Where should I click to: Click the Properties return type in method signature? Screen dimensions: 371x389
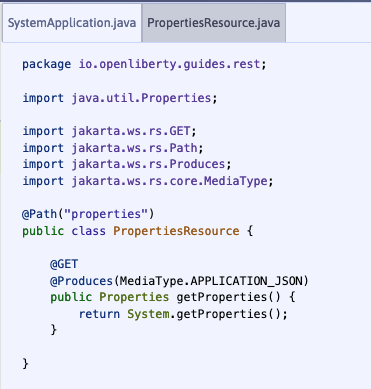pyautogui.click(x=134, y=297)
